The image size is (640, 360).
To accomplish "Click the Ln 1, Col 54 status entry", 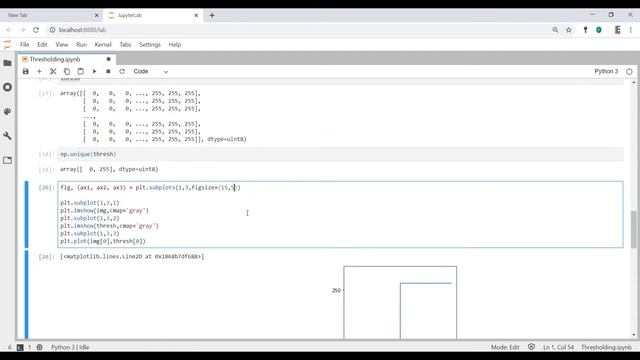I will 558,347.
